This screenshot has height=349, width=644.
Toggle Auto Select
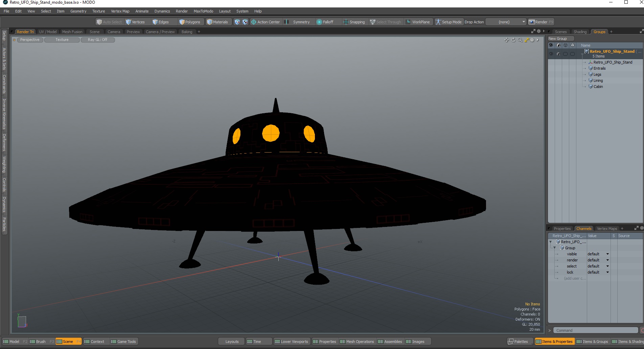(x=109, y=22)
